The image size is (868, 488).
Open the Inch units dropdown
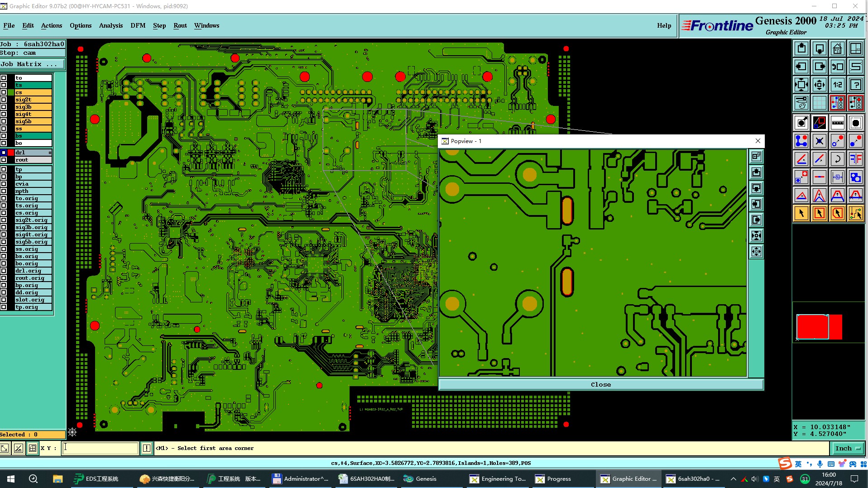point(848,448)
